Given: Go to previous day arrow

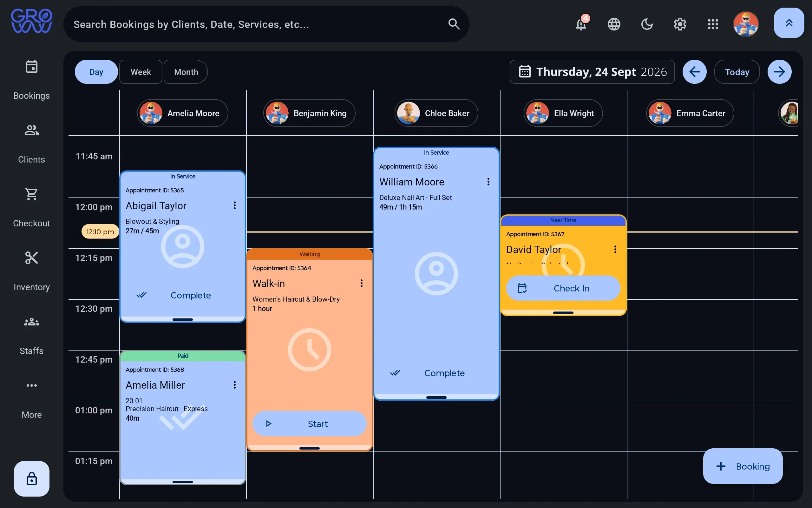Looking at the screenshot, I should click(695, 72).
